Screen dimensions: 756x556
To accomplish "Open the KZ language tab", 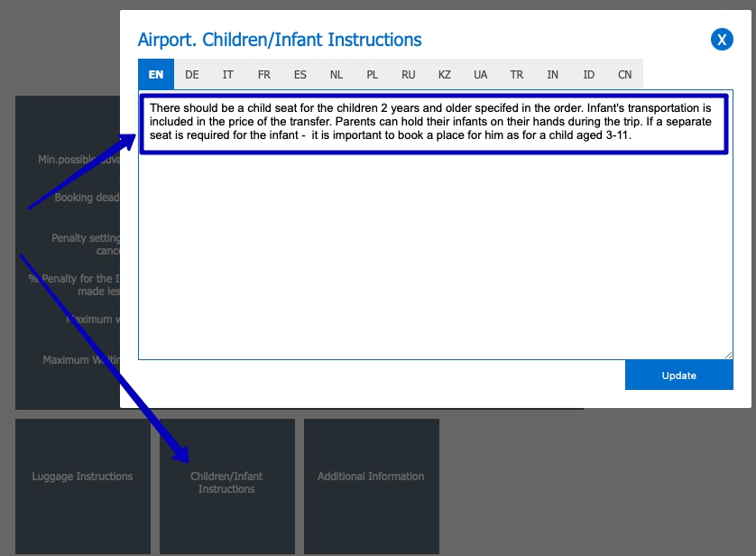I will point(444,74).
